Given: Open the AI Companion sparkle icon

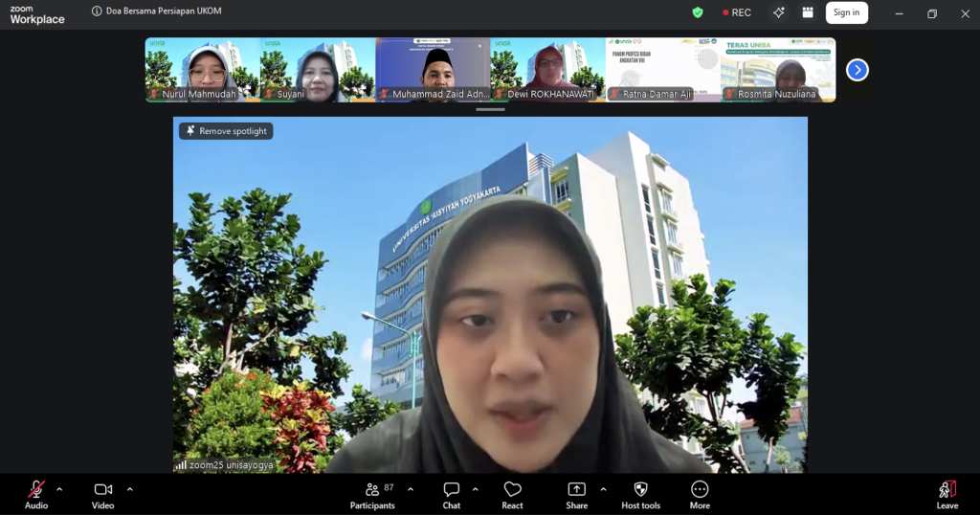Looking at the screenshot, I should click(x=779, y=12).
